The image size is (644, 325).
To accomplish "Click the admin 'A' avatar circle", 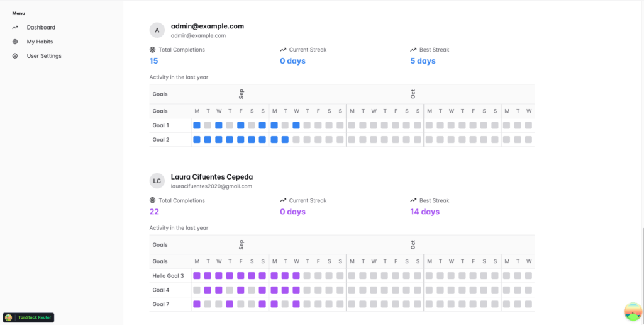I will [157, 30].
